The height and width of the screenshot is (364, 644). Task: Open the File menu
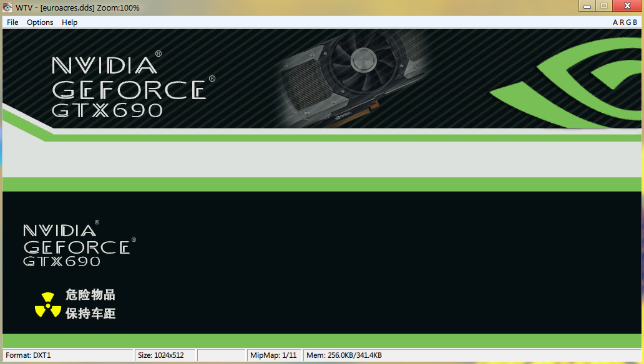pyautogui.click(x=12, y=22)
